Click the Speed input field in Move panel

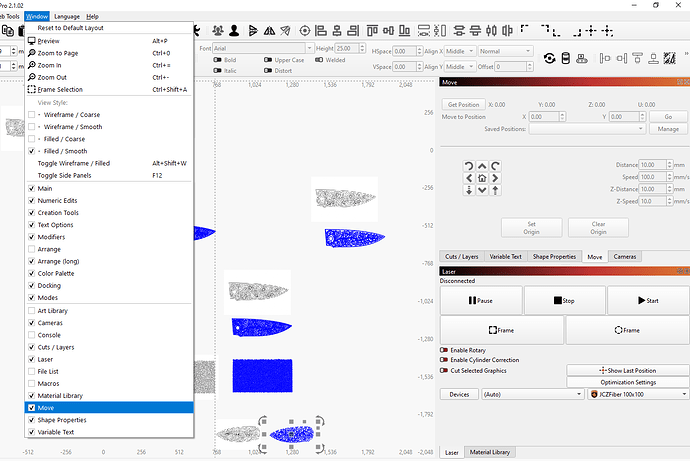click(x=653, y=177)
